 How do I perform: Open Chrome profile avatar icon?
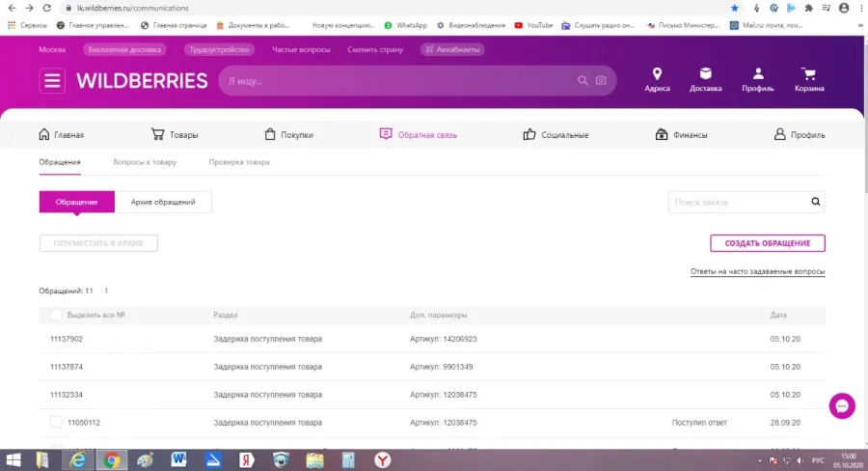(x=844, y=8)
